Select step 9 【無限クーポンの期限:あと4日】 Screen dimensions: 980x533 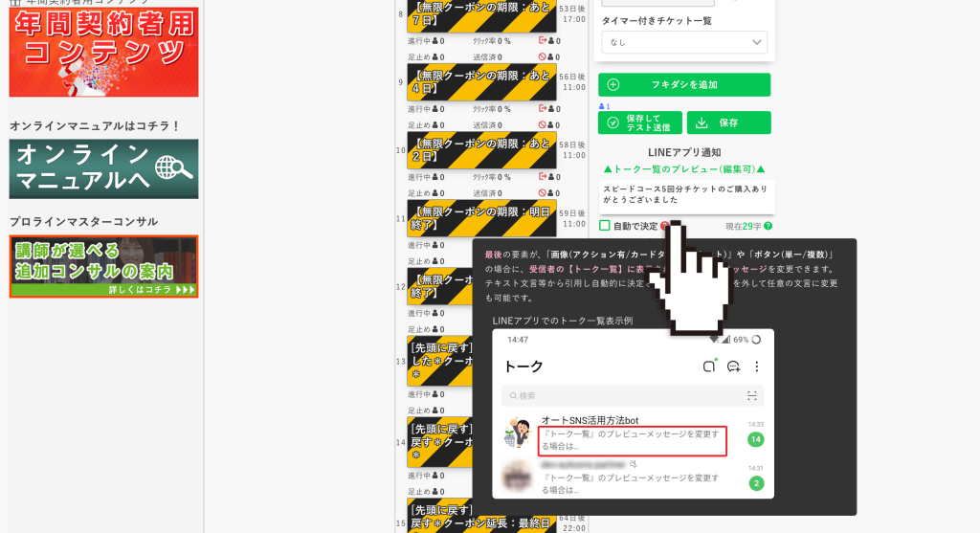click(481, 82)
